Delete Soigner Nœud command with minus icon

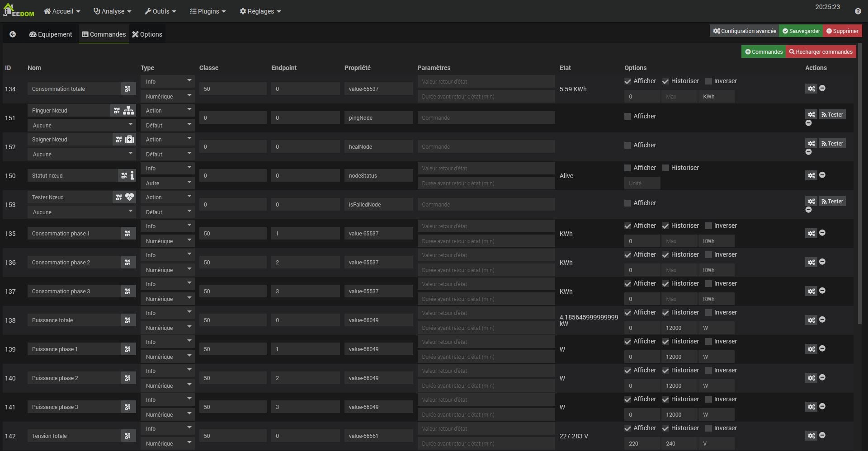809,152
